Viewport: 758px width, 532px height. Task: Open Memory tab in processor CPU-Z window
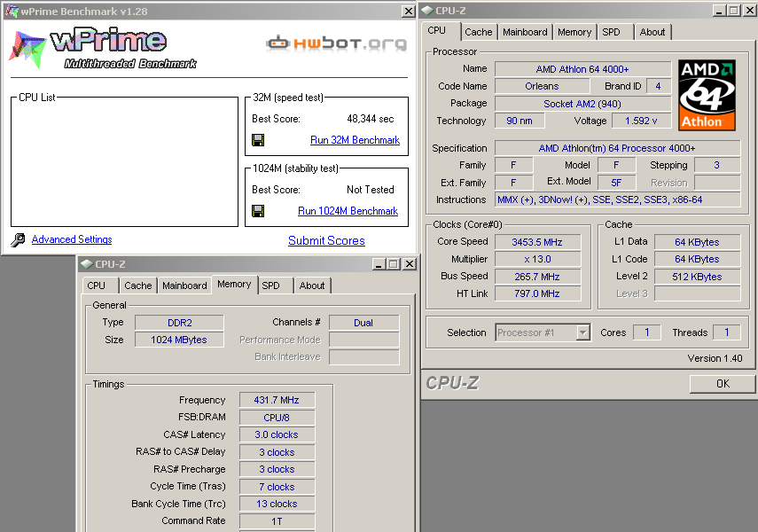coord(574,33)
